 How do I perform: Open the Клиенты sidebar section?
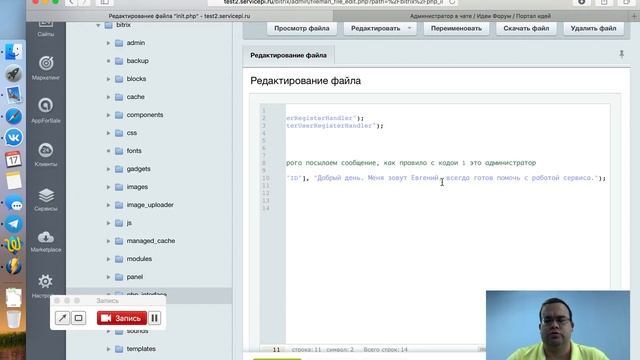pos(46,155)
